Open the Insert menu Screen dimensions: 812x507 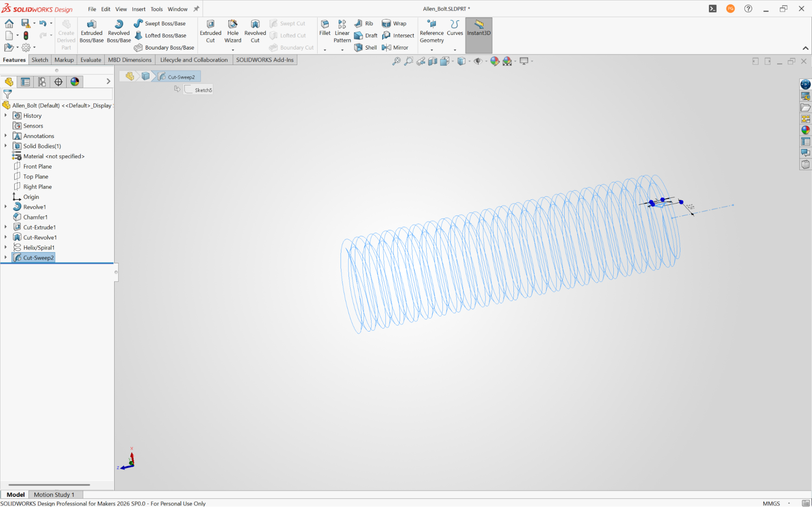(x=139, y=9)
